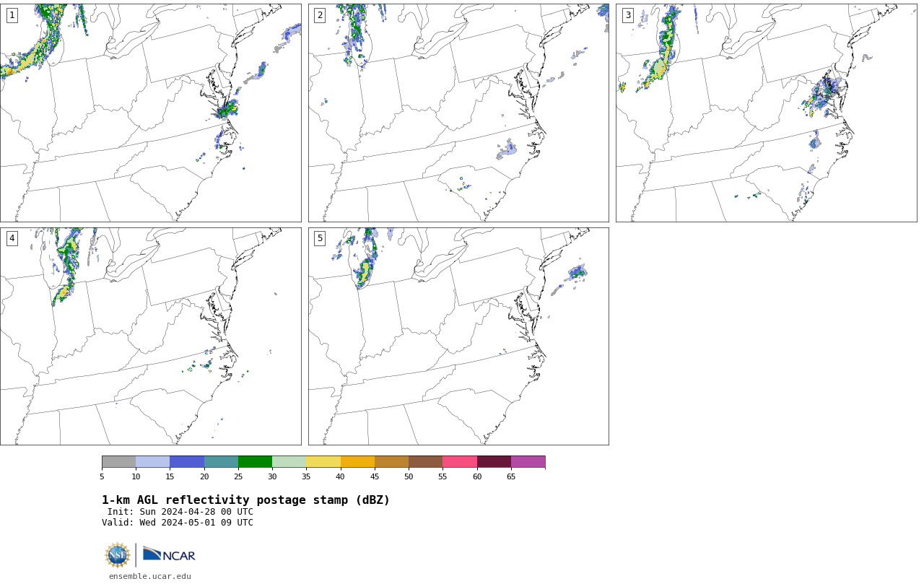Select the pale green 30-35 dBZ swatch
Screen dimensions: 924x584
tap(289, 462)
